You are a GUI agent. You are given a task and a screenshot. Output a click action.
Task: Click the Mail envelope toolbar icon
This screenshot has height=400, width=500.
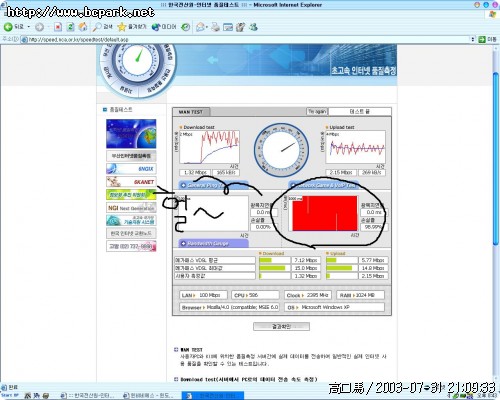click(x=201, y=27)
